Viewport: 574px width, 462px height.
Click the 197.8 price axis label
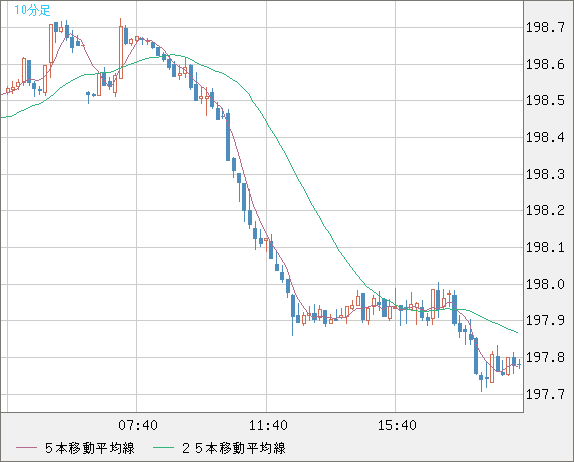545,357
